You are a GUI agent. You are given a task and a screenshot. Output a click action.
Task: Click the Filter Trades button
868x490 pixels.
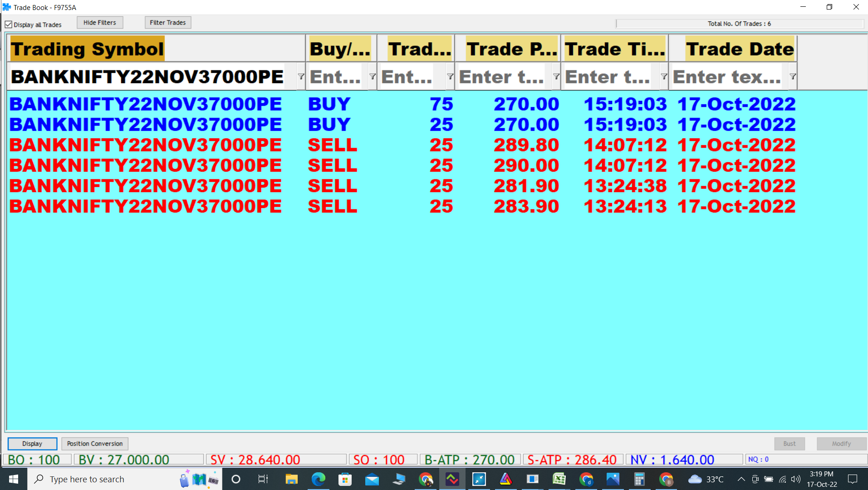(x=167, y=23)
